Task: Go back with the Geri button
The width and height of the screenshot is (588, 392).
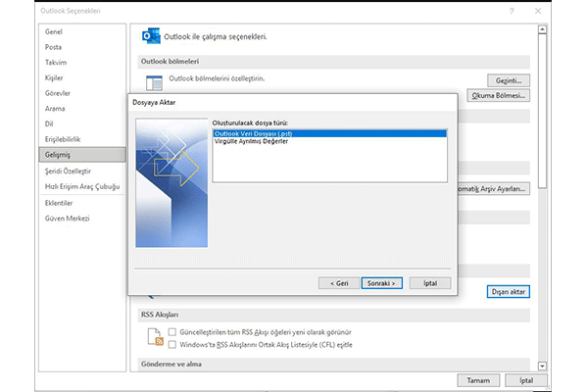Action: point(339,283)
